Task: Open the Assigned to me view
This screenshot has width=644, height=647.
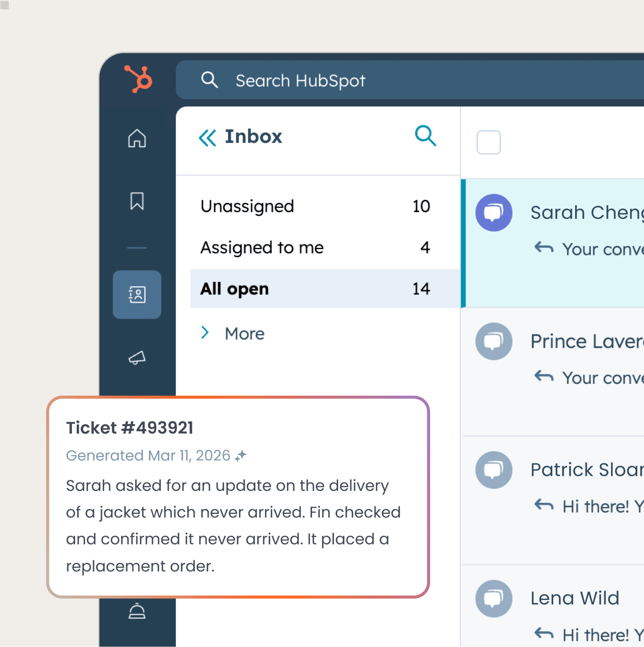Action: pyautogui.click(x=325, y=248)
